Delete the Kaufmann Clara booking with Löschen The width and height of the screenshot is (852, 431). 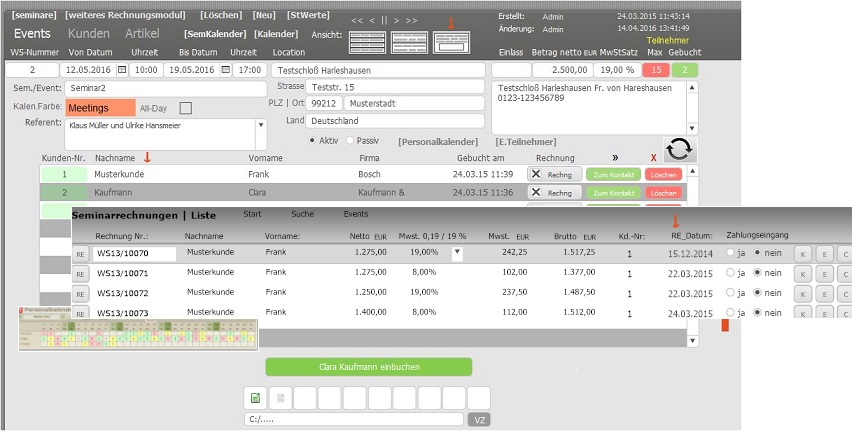pos(663,192)
